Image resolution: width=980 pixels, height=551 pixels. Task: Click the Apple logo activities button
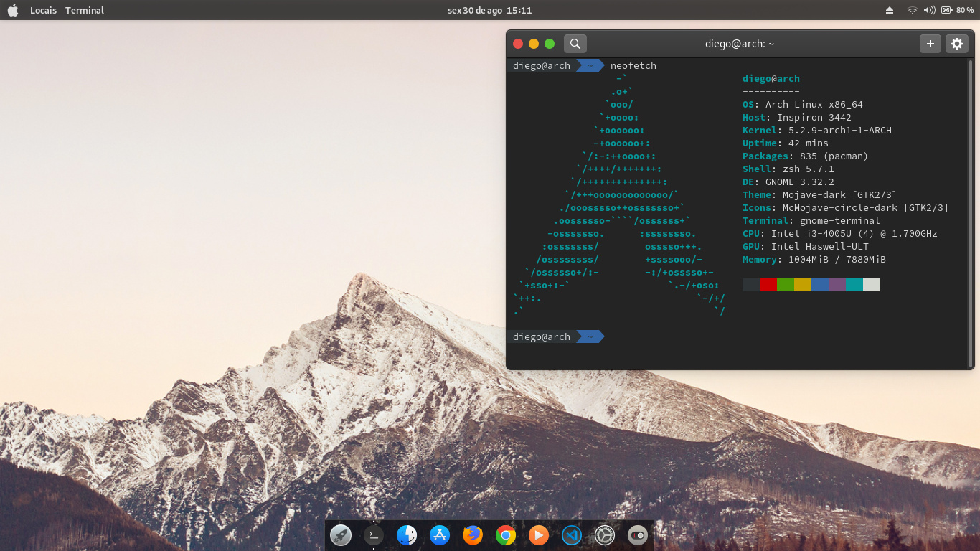(12, 10)
